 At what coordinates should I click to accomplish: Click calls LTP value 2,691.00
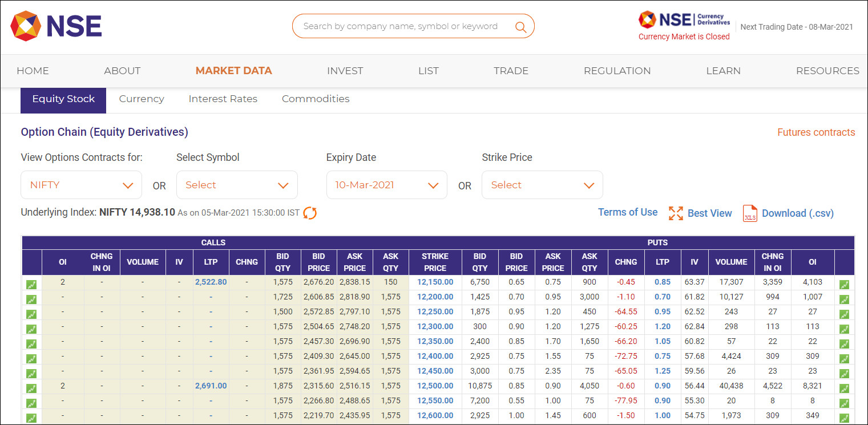coord(211,386)
